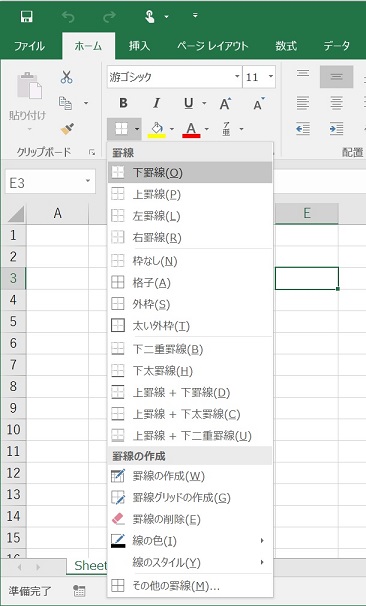Apply 格子(A) all borders
The width and height of the screenshot is (366, 606).
coord(190,283)
